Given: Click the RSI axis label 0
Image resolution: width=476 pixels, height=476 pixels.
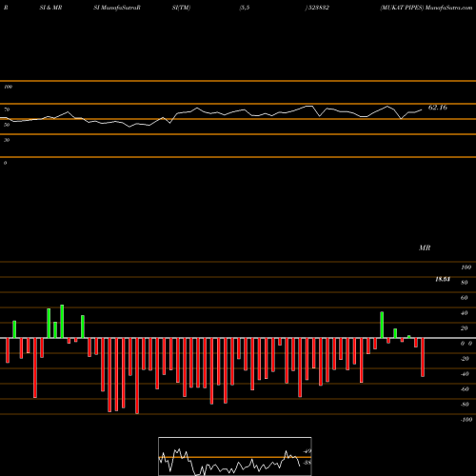Looking at the screenshot, I should click(x=5, y=163).
